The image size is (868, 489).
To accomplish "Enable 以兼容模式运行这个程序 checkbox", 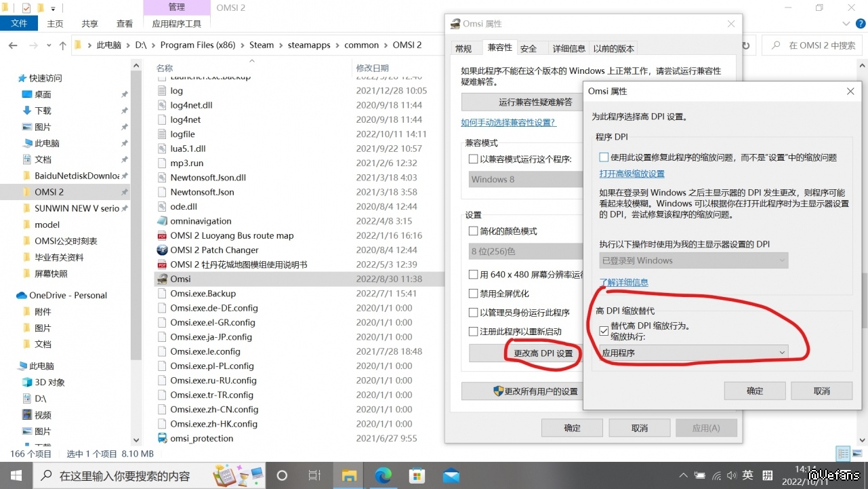I will [473, 159].
